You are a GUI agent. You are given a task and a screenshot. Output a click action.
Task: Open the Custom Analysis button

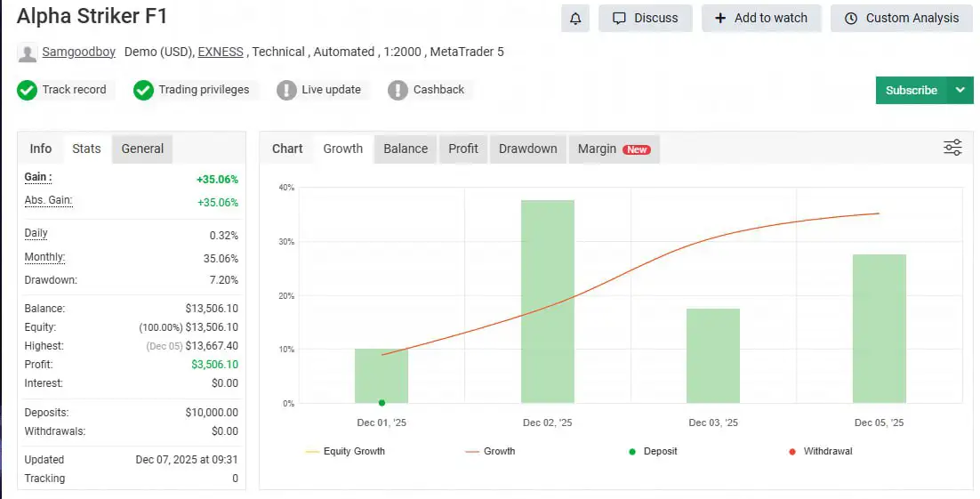pos(901,18)
